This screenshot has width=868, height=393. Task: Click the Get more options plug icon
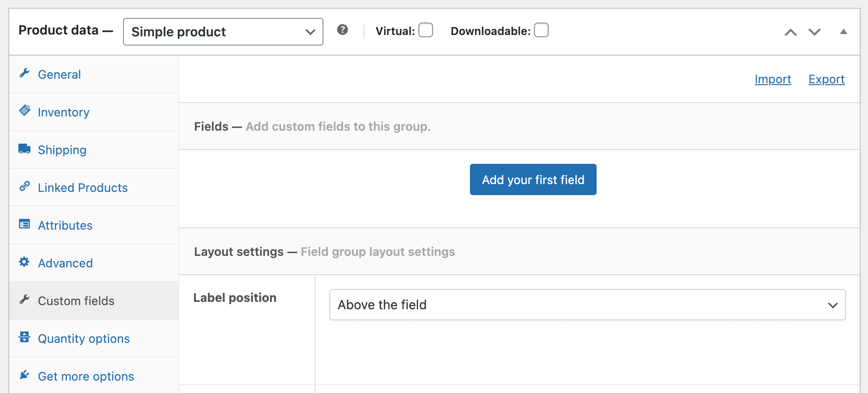[24, 375]
